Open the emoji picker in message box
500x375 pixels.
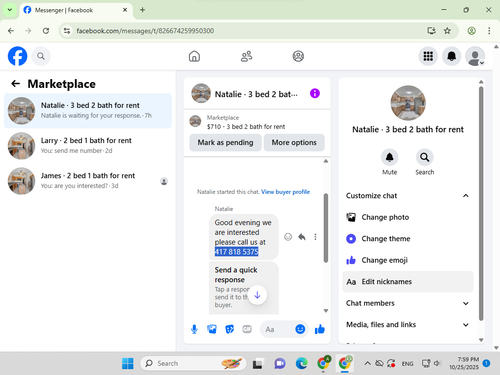[x=300, y=329]
